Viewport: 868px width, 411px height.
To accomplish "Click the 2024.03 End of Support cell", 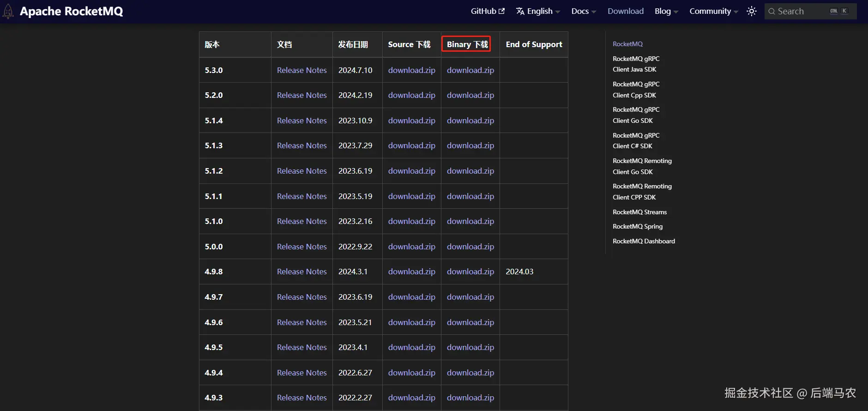I will [534, 272].
